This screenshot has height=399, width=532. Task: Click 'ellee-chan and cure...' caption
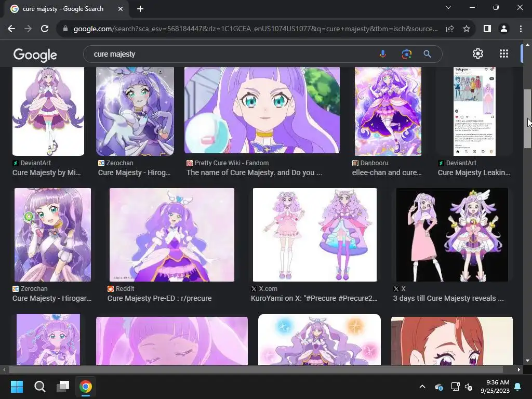[387, 172]
